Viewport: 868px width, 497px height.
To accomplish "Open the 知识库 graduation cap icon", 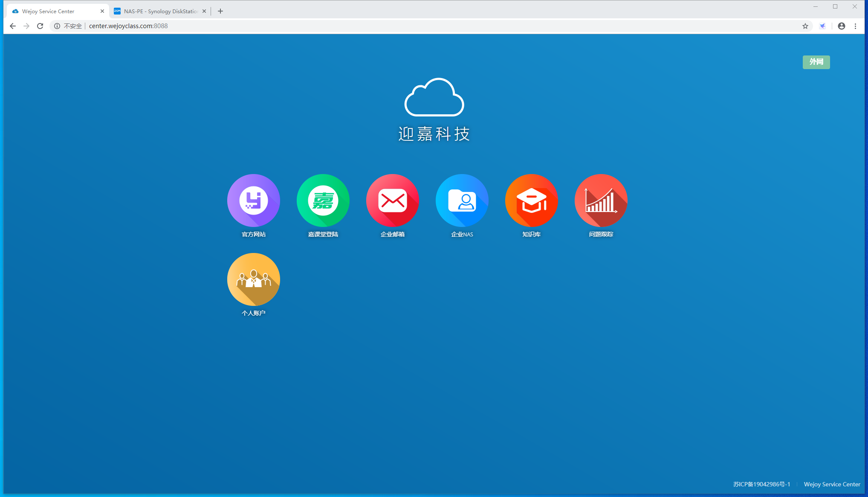I will 531,201.
